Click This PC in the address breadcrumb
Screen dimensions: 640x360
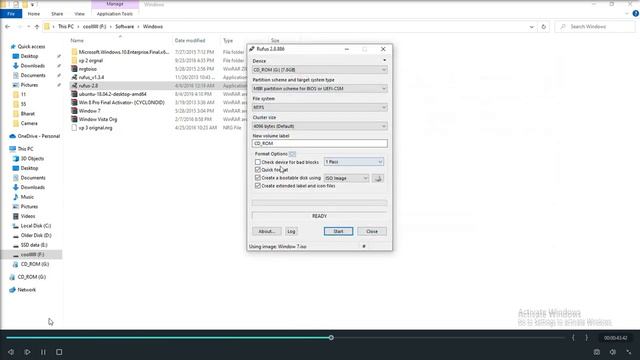point(66,27)
